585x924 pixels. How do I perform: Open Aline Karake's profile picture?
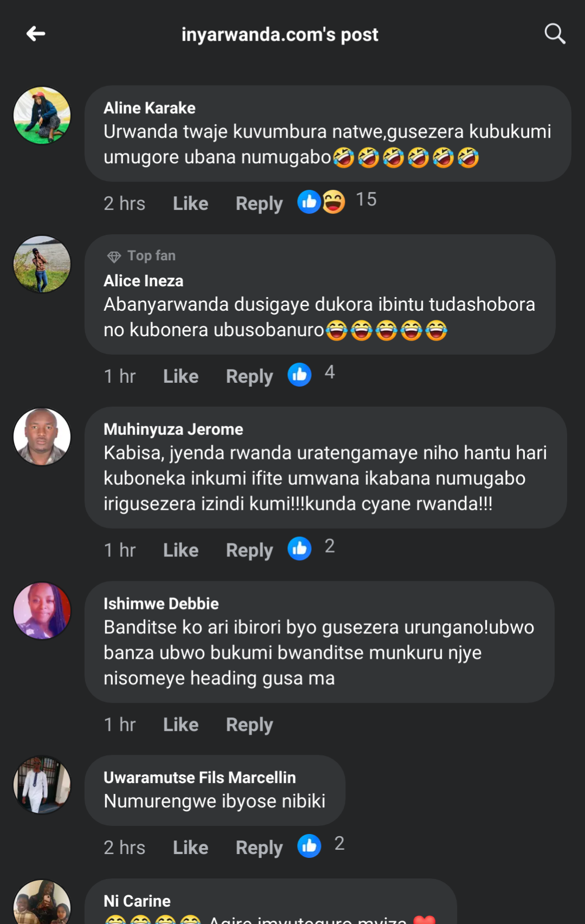(x=42, y=116)
